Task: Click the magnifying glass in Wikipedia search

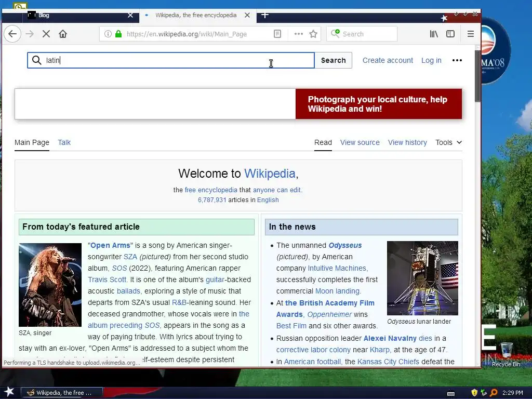Action: click(37, 60)
